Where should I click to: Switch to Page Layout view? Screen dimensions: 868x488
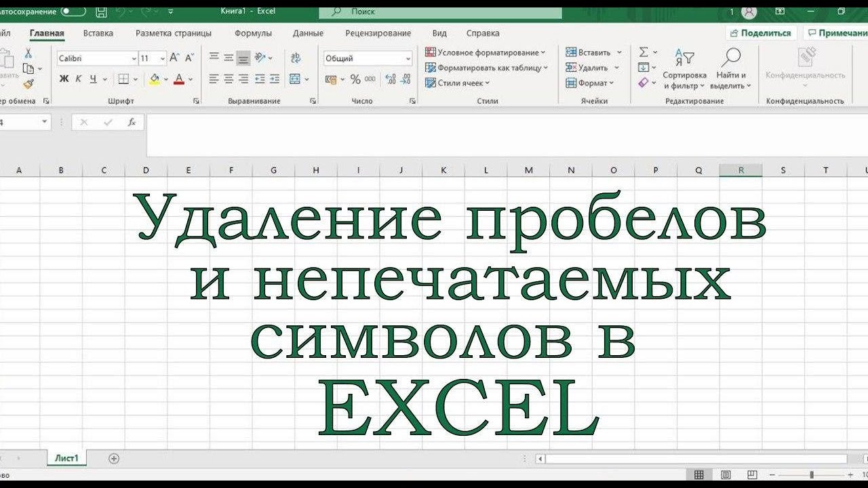tap(726, 474)
